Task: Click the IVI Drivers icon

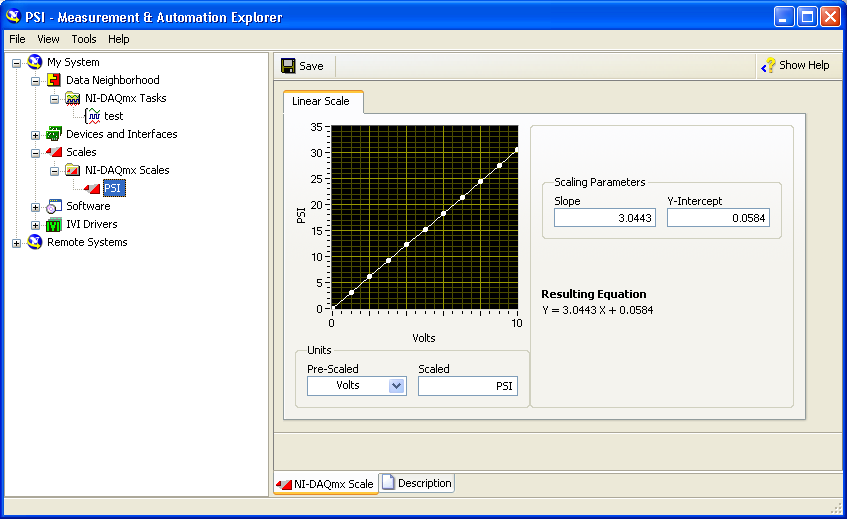Action: [x=54, y=224]
